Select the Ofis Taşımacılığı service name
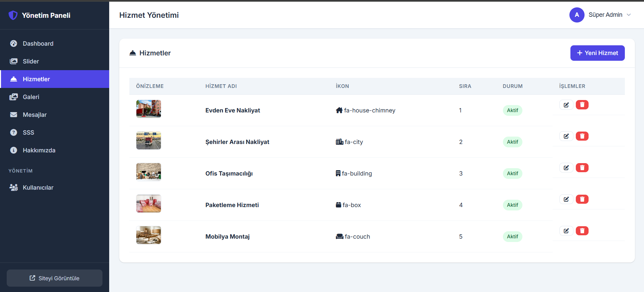The height and width of the screenshot is (292, 644). [229, 174]
